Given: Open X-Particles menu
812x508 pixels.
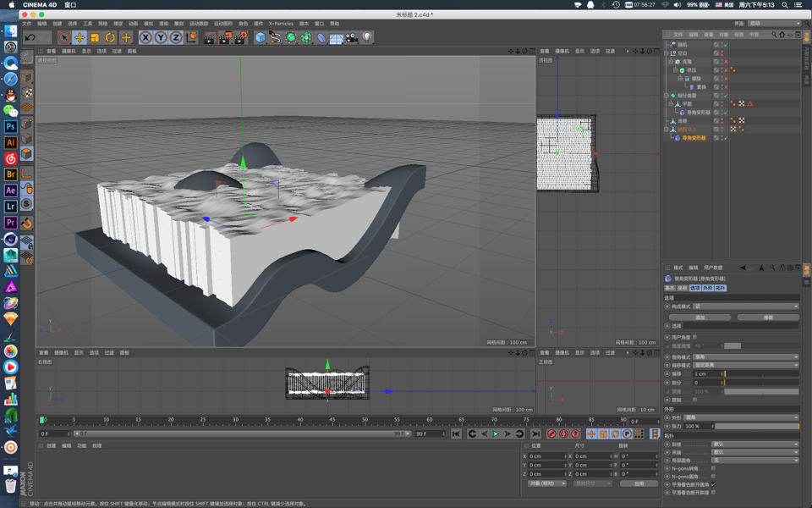Looking at the screenshot, I should coord(281,24).
